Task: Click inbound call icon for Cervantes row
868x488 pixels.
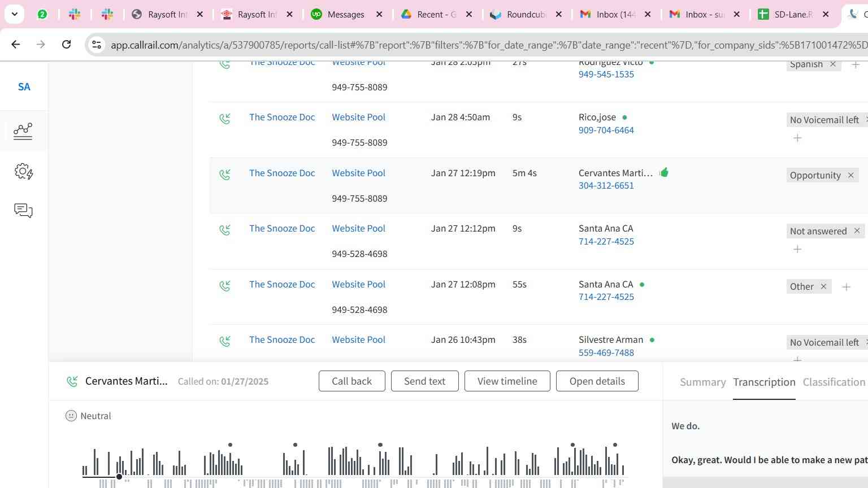Action: pos(225,175)
